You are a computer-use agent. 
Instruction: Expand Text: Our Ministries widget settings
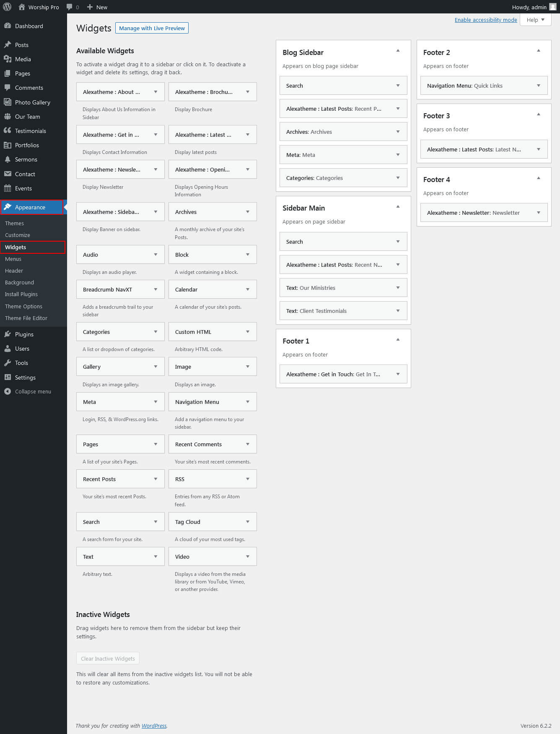pyautogui.click(x=398, y=288)
